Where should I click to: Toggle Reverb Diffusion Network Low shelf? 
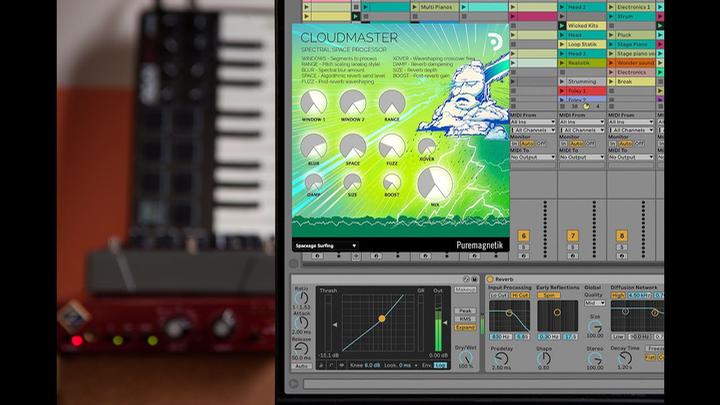pos(618,337)
